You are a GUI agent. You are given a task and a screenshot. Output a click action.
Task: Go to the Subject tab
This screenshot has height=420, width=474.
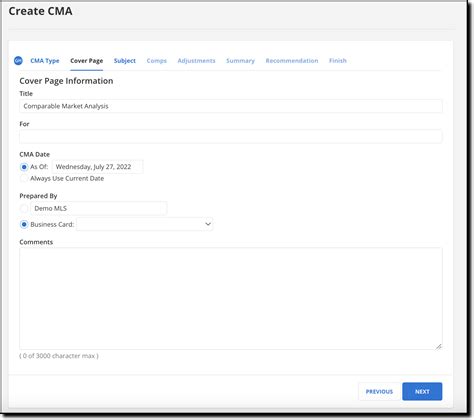pos(125,61)
